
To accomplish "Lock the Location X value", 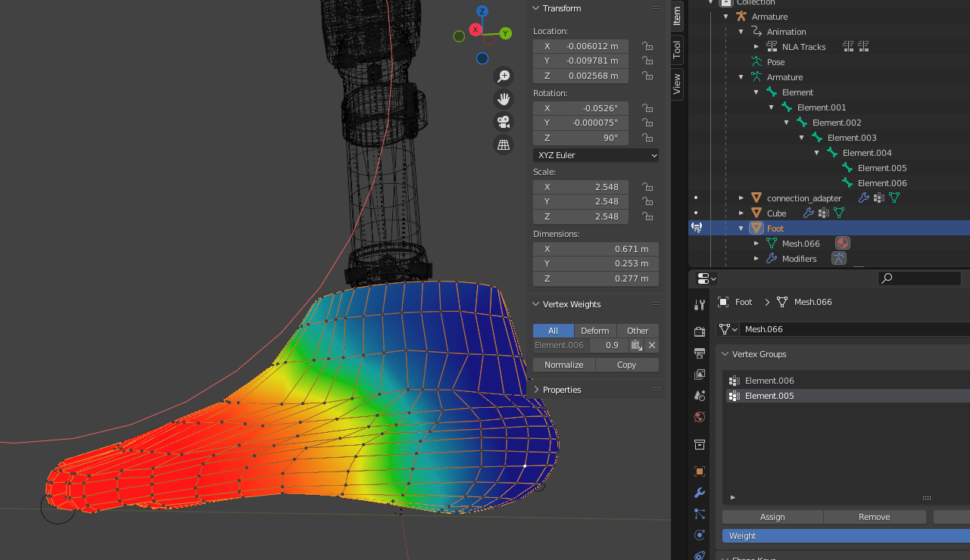I will [x=647, y=46].
